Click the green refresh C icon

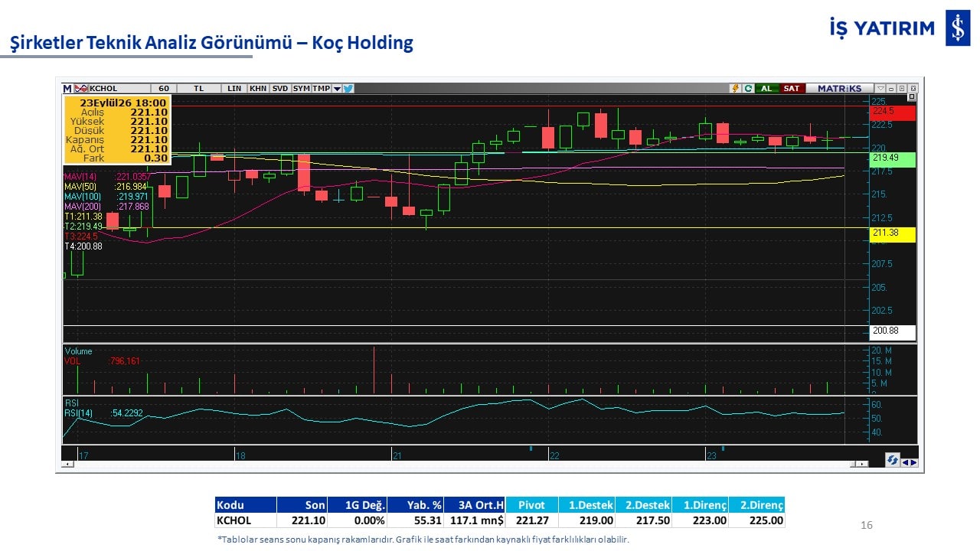748,88
